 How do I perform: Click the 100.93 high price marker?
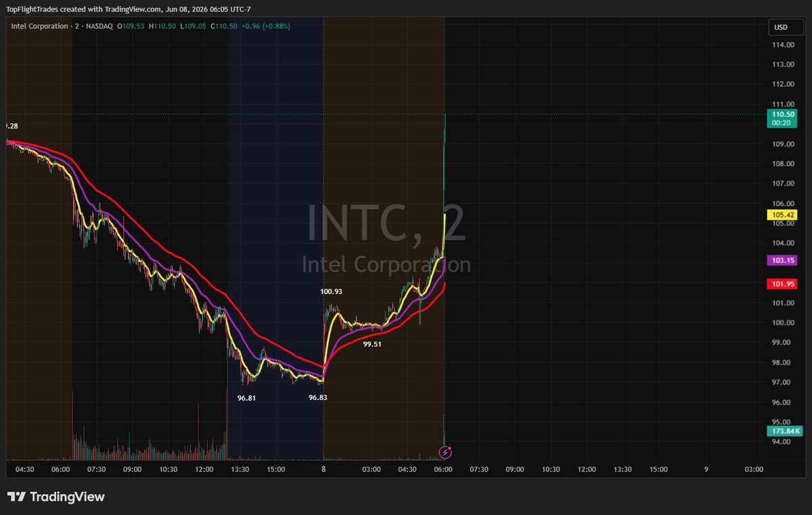(331, 292)
